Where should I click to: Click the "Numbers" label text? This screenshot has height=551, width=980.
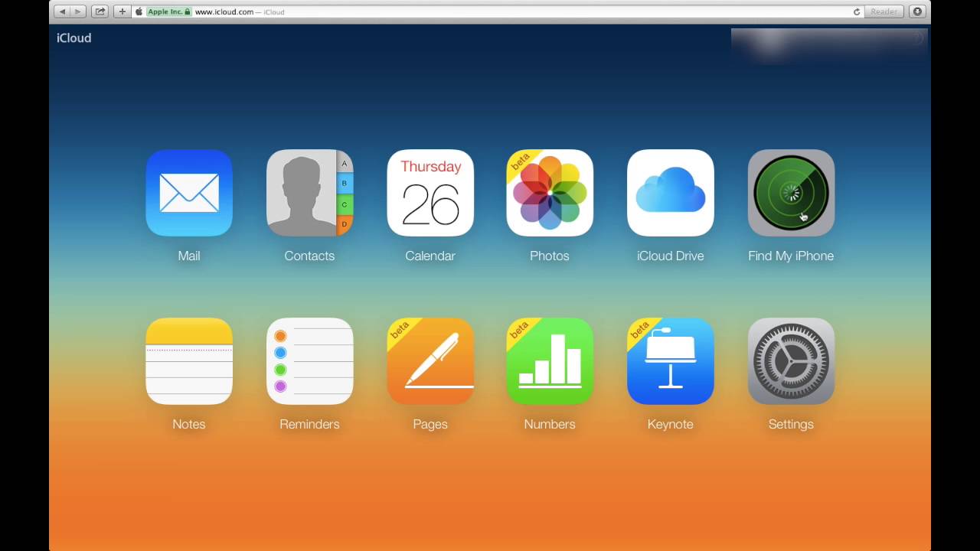(550, 424)
